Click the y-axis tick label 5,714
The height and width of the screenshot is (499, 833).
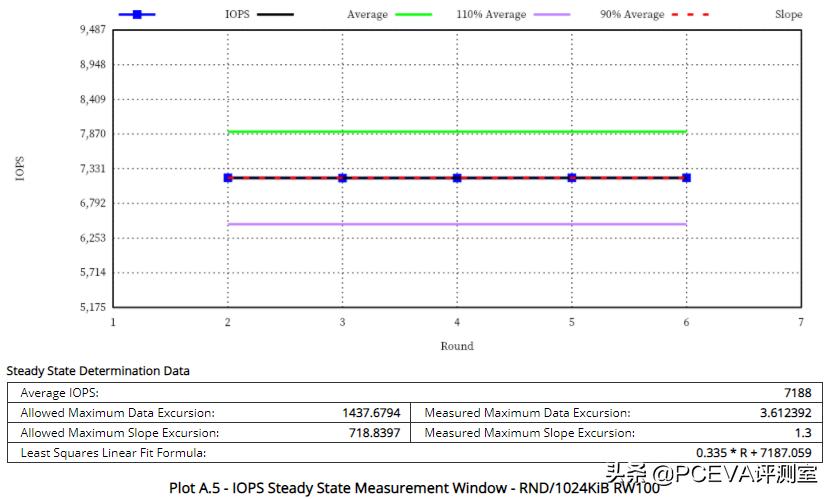click(93, 272)
